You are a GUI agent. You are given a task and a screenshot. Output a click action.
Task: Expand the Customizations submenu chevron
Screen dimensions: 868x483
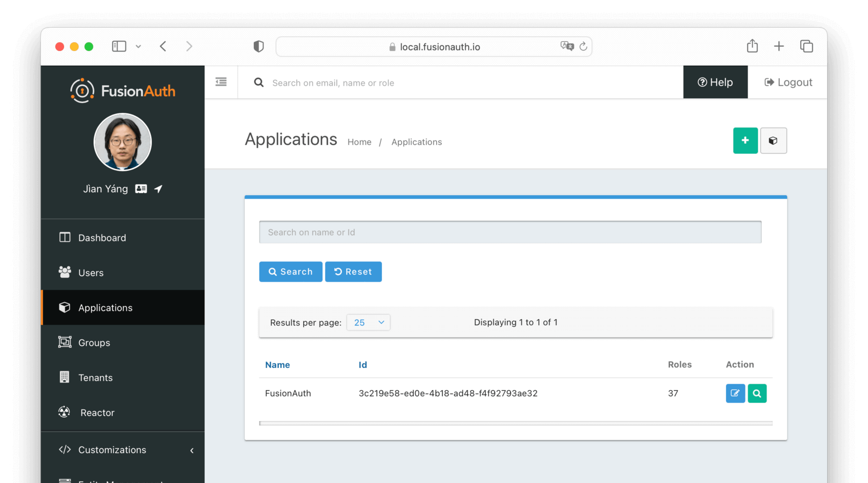point(192,450)
